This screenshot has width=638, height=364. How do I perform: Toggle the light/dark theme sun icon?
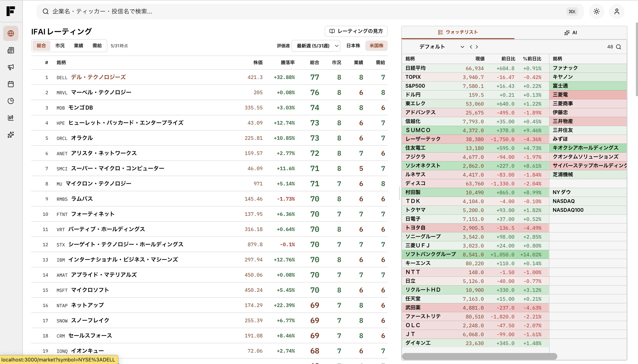click(x=596, y=11)
